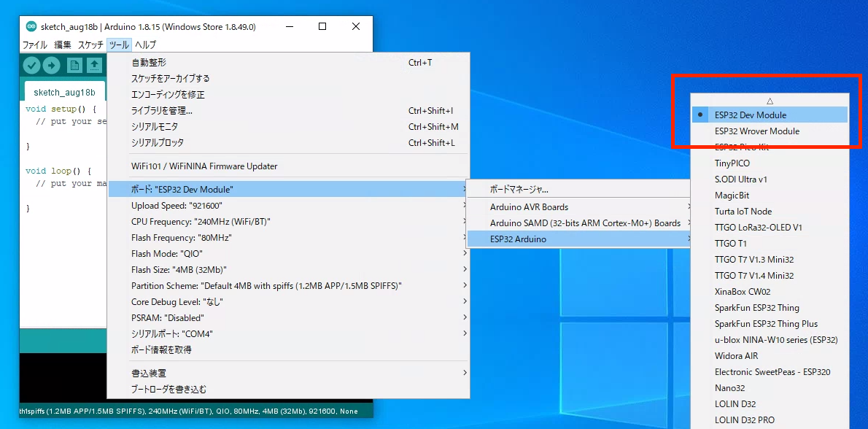The height and width of the screenshot is (429, 868).
Task: Select XinaBox CW02 board
Action: pos(770,292)
